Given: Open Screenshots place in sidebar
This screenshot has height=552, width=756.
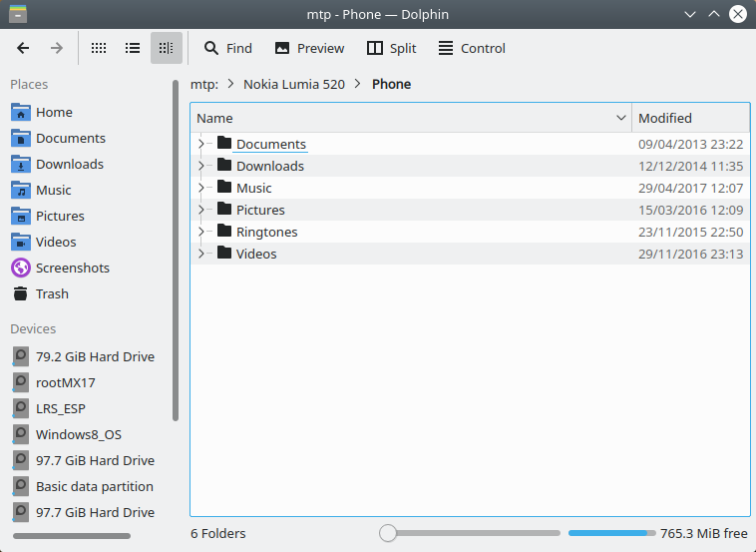Looking at the screenshot, I should click(72, 268).
